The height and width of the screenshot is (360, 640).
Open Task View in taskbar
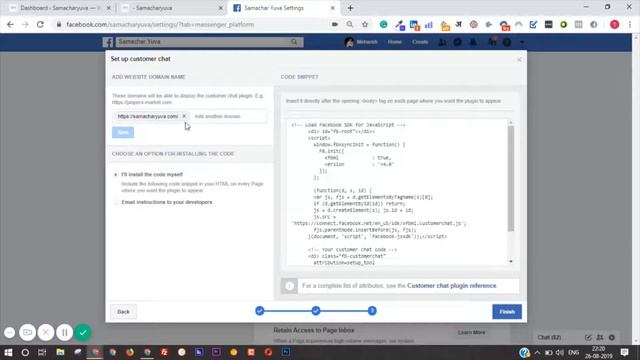click(x=42, y=352)
